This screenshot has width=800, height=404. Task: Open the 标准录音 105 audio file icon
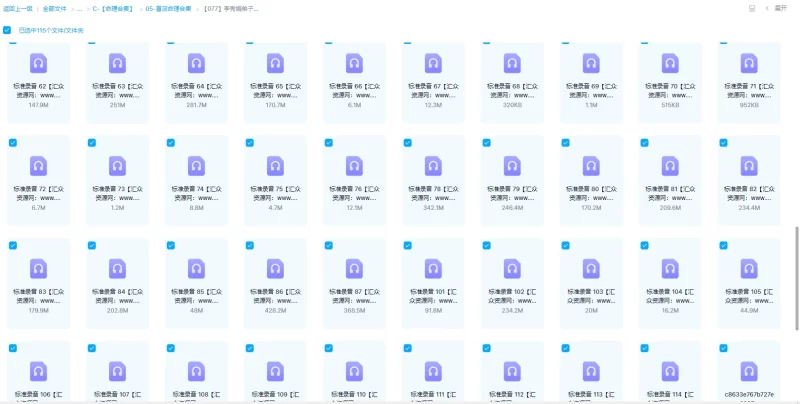tap(749, 267)
